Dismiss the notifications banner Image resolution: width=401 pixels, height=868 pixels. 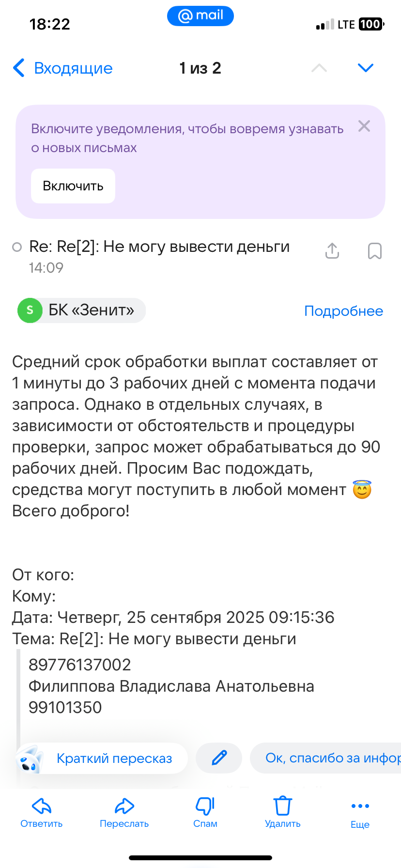[364, 126]
